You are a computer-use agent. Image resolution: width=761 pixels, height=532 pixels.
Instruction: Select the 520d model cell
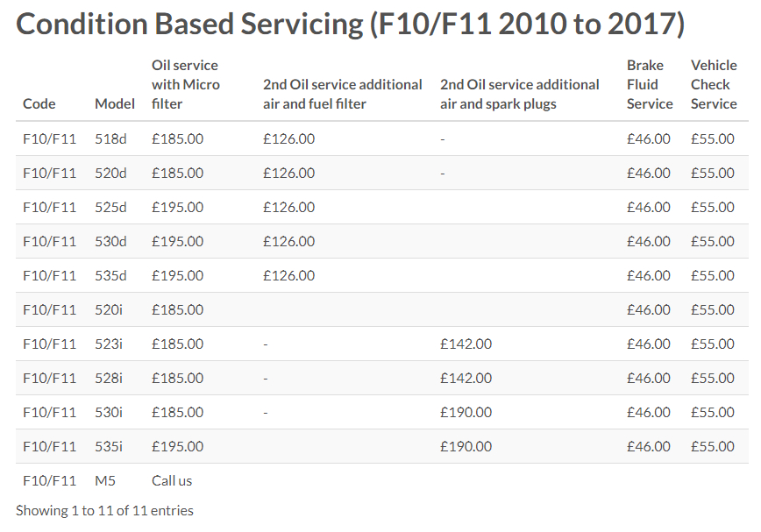click(x=110, y=173)
